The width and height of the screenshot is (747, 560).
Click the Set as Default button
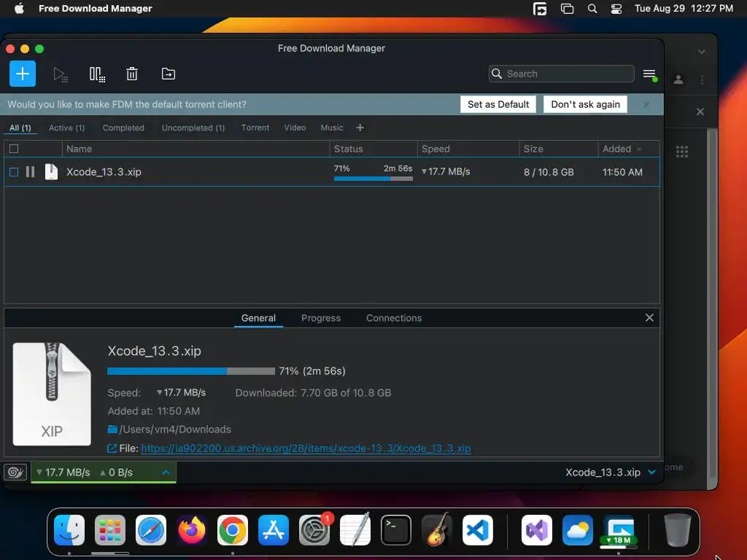click(498, 104)
